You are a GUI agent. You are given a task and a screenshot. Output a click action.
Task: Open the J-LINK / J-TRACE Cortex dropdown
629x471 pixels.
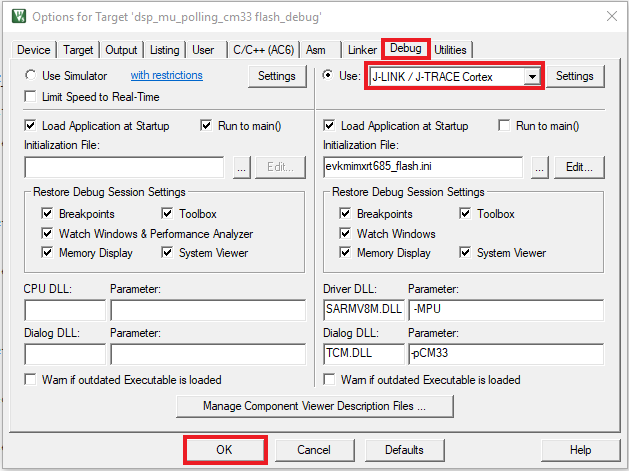[x=532, y=76]
